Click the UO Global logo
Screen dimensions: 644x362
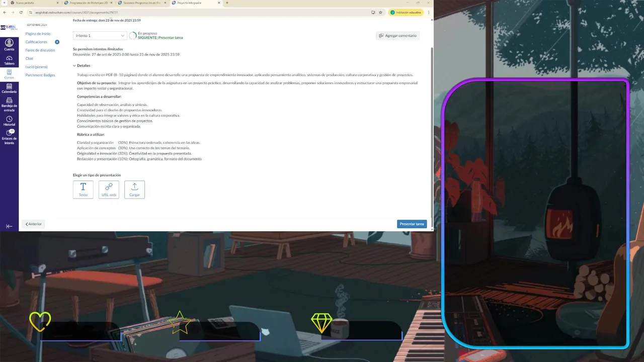point(9,28)
